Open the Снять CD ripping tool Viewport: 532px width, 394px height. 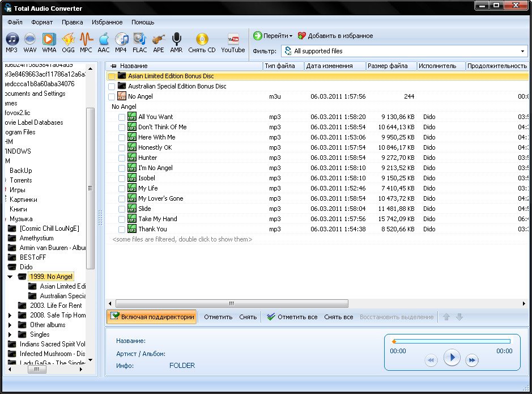[x=202, y=39]
